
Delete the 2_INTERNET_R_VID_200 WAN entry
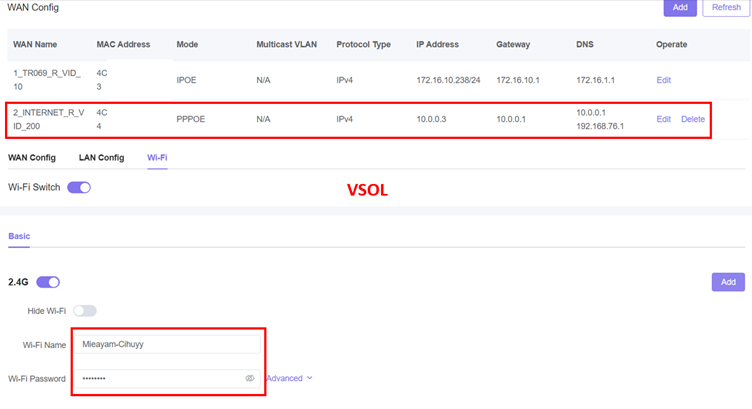tap(692, 119)
